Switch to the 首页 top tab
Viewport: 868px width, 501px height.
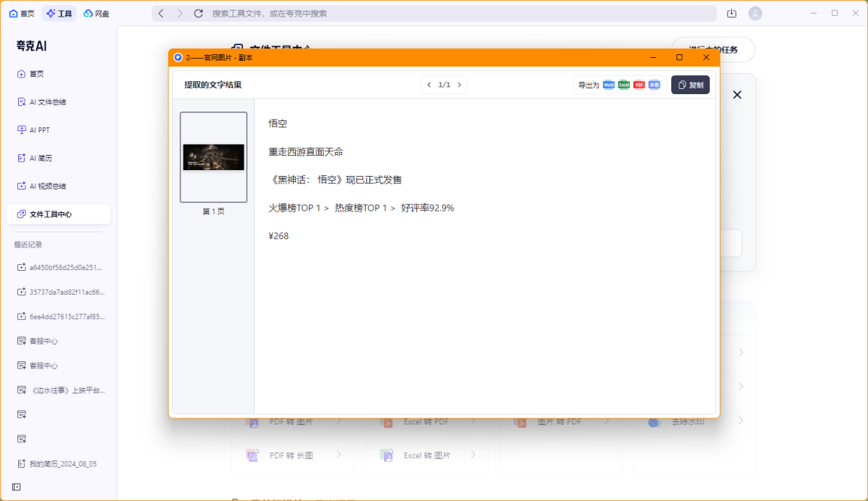[x=22, y=13]
